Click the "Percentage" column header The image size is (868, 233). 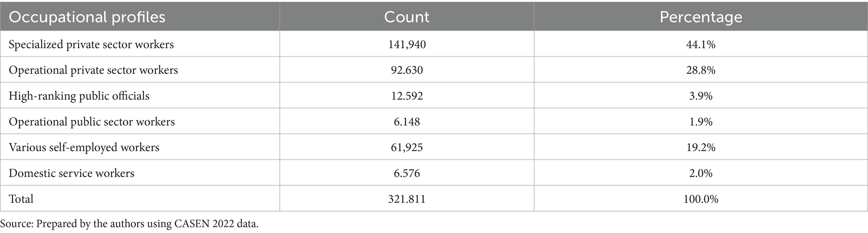[701, 17]
